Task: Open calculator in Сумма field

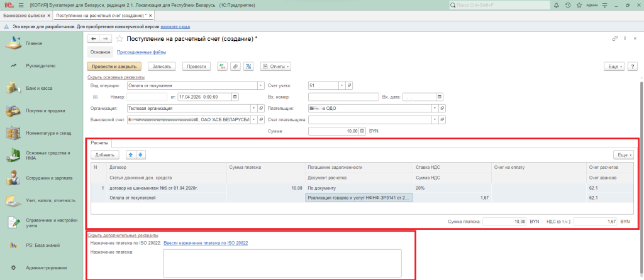Action: tap(362, 131)
